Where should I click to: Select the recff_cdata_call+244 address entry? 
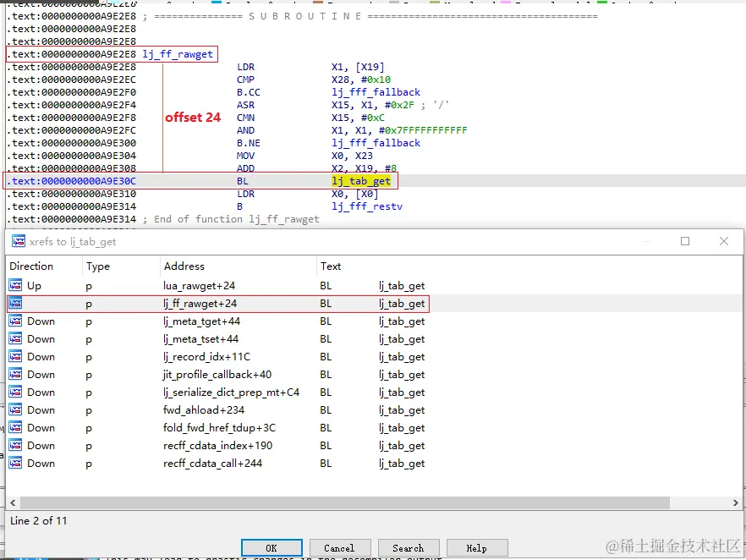[212, 463]
